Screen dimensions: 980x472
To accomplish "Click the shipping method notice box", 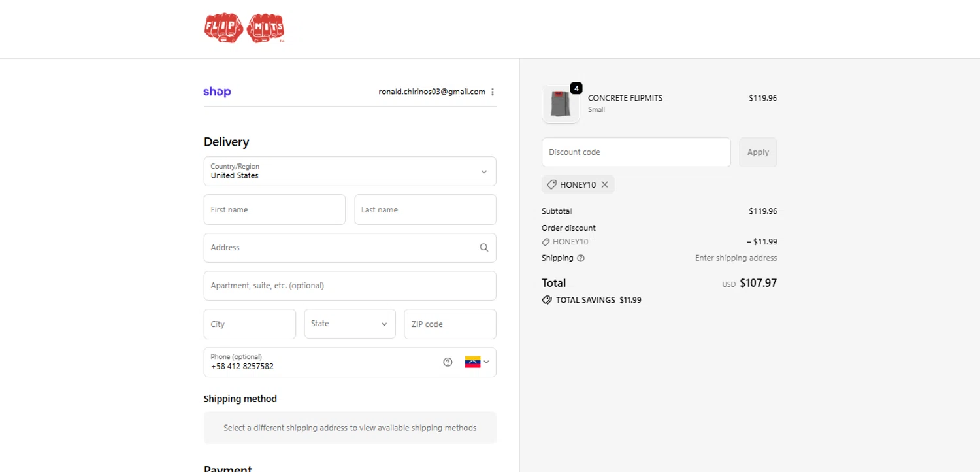I will 350,428.
